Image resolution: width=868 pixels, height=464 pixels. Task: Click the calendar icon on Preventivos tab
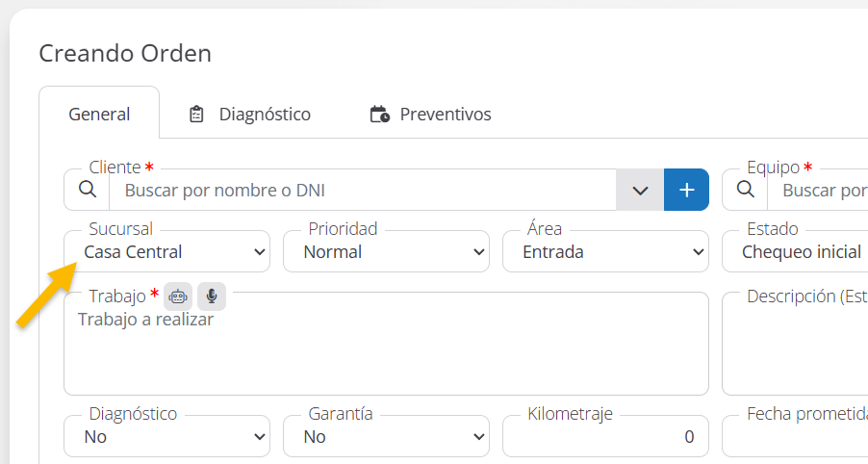[379, 115]
